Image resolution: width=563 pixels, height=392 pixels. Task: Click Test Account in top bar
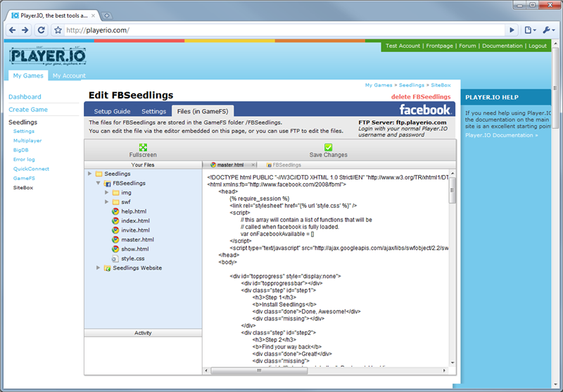[x=403, y=46]
